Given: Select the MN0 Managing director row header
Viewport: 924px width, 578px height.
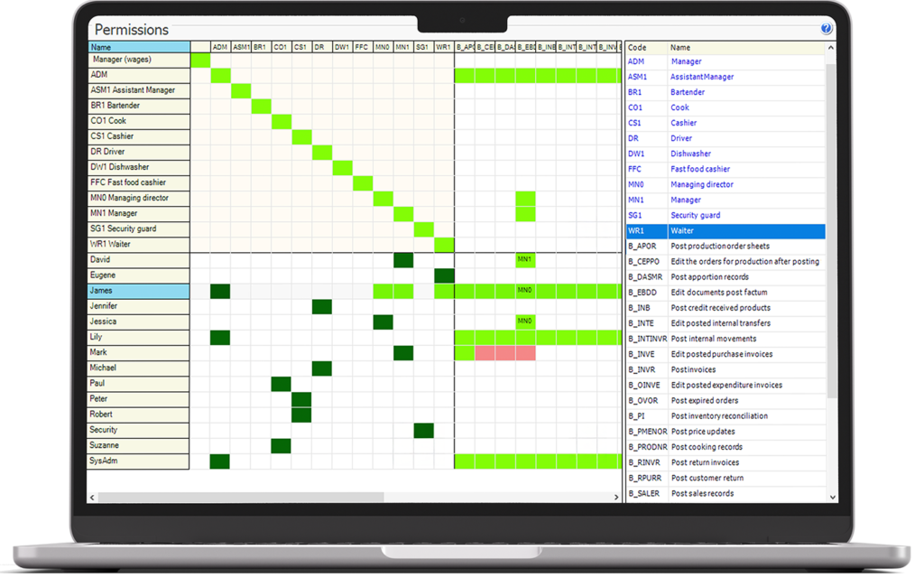Looking at the screenshot, I should (x=138, y=199).
